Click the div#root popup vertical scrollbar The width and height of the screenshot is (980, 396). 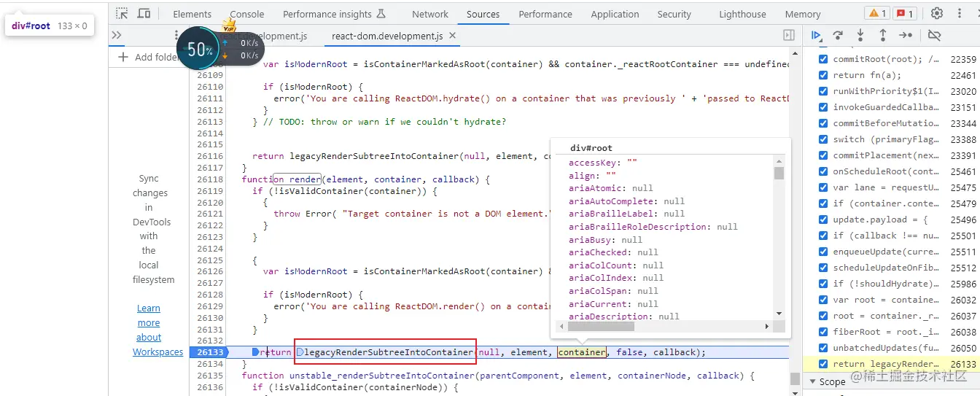pos(779,238)
